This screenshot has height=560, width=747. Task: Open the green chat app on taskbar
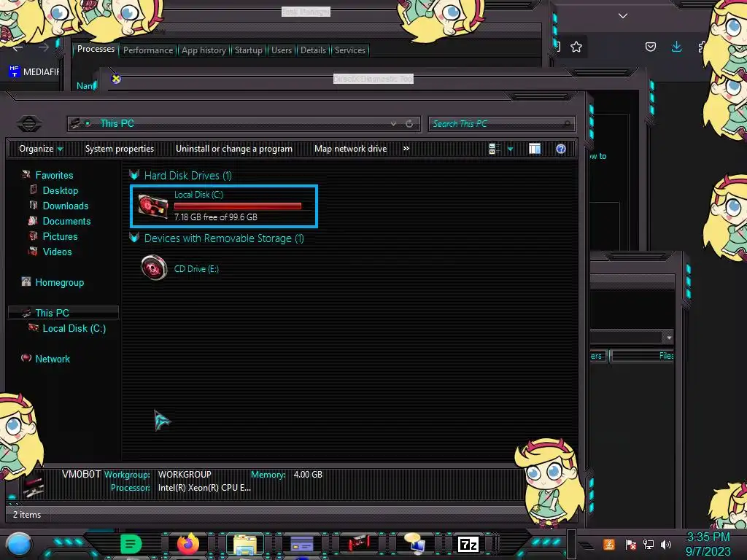coord(131,544)
